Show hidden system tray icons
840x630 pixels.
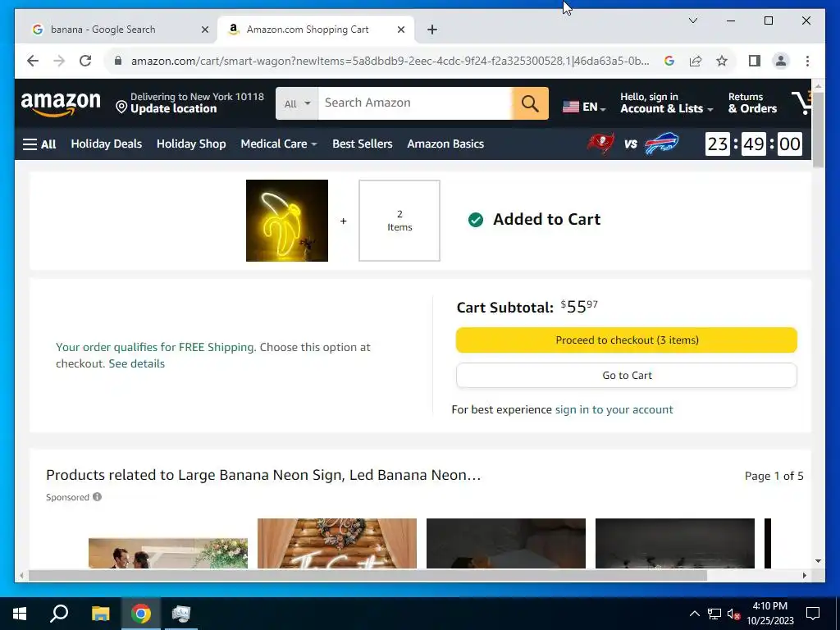694,614
